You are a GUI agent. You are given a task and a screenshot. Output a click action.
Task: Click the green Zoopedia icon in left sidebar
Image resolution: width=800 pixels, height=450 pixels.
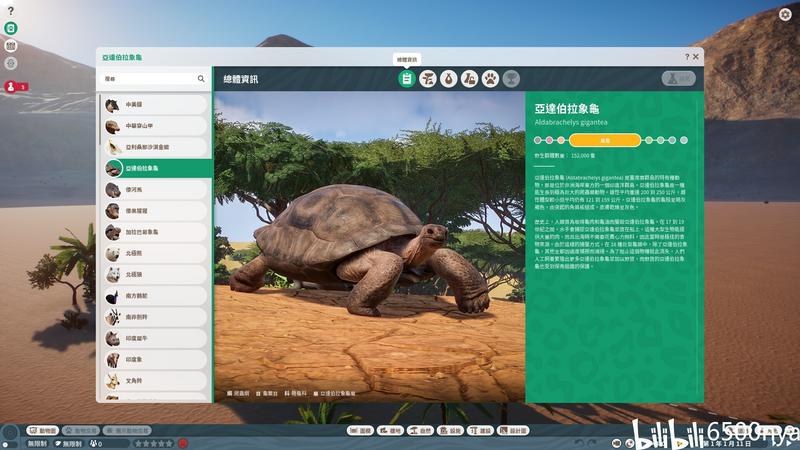[x=11, y=28]
